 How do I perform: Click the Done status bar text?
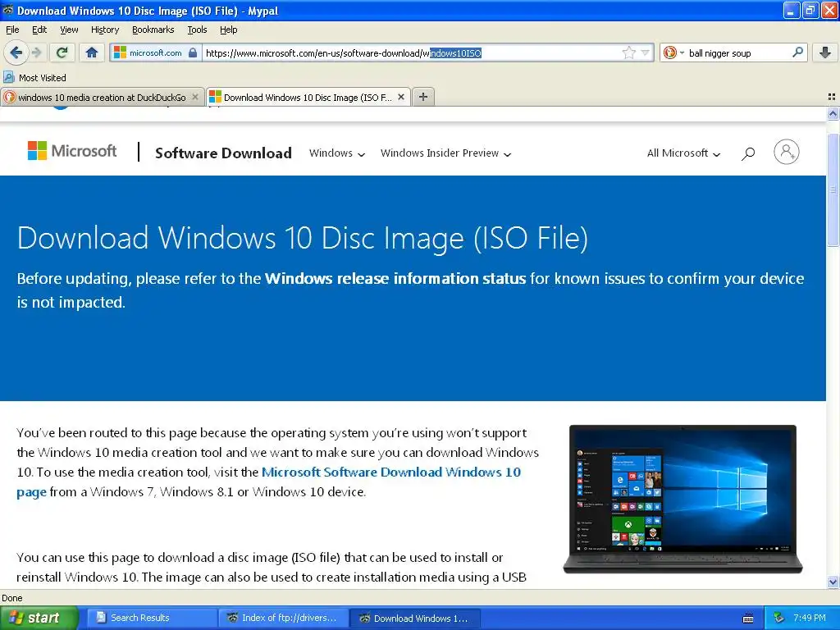(11, 598)
